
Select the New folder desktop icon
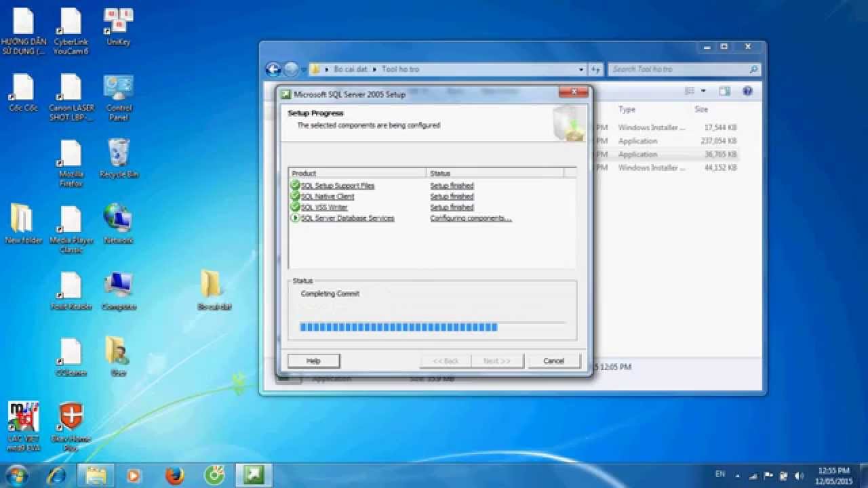pos(23,224)
